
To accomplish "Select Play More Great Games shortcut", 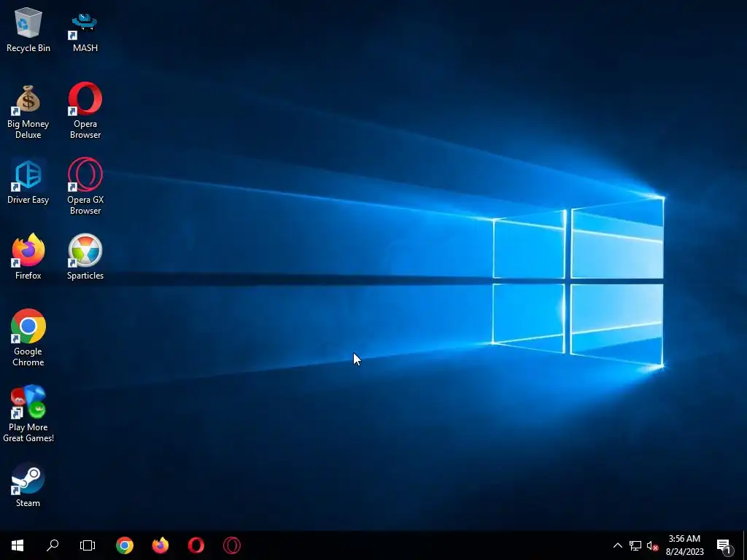I will pyautogui.click(x=28, y=413).
